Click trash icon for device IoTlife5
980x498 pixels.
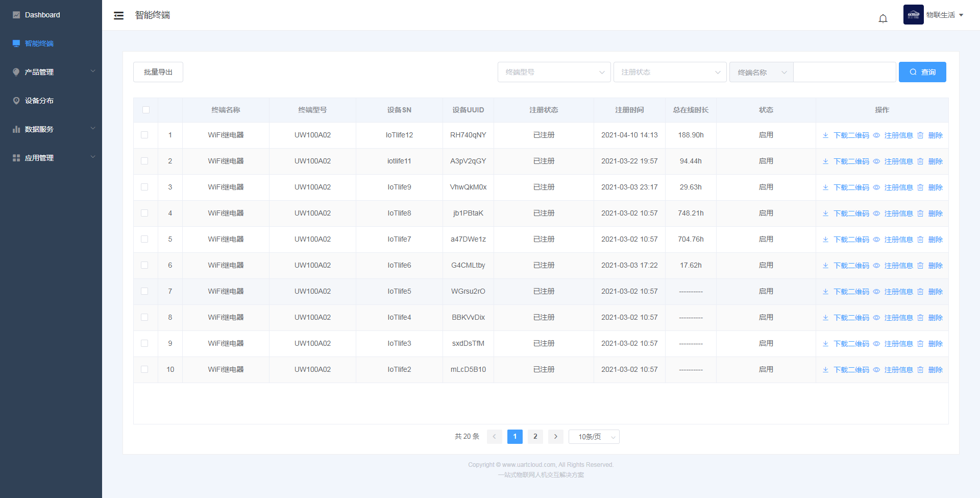tap(920, 292)
